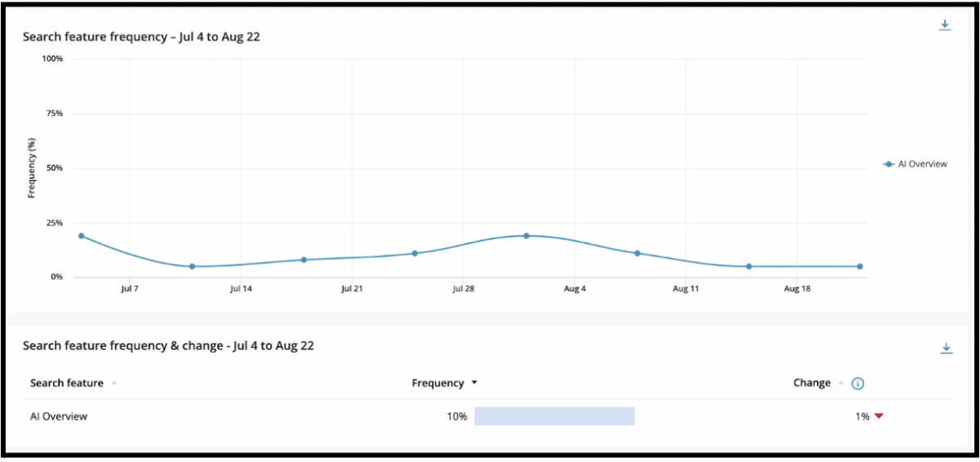Screen dimensions: 980x462
Task: Click the 10% frequency value
Action: coord(457,416)
